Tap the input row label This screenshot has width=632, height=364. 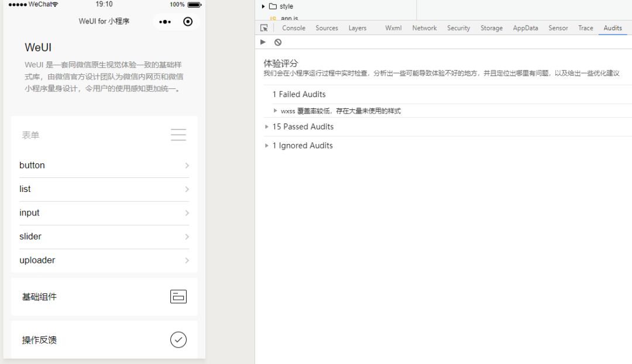[29, 213]
